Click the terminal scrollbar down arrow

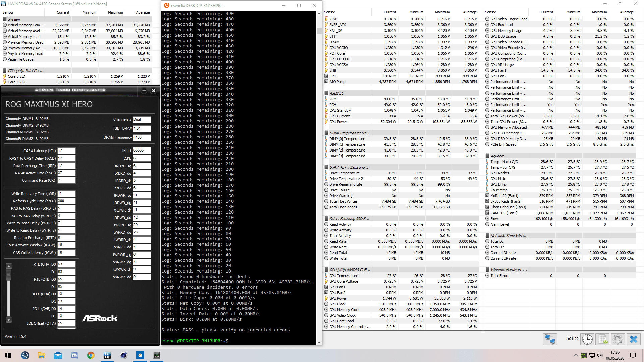319,342
